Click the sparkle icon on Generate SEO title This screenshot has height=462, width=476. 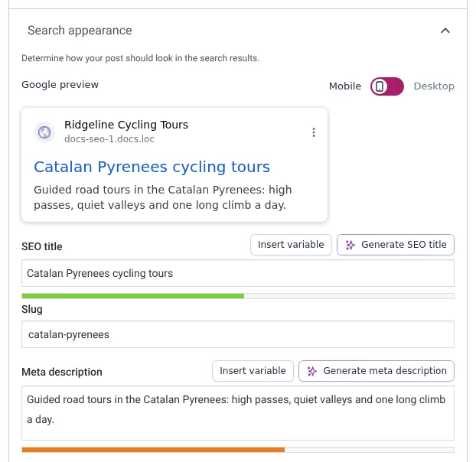[350, 245]
